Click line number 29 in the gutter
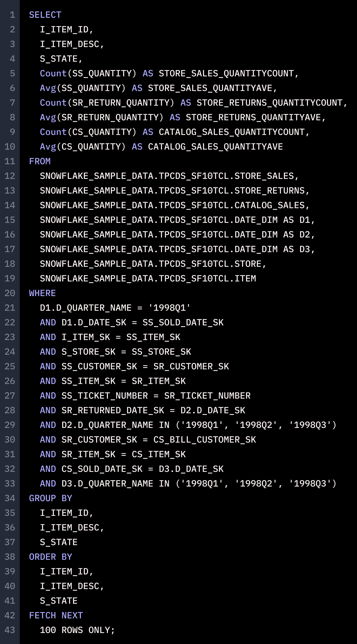The image size is (357, 644). click(10, 425)
